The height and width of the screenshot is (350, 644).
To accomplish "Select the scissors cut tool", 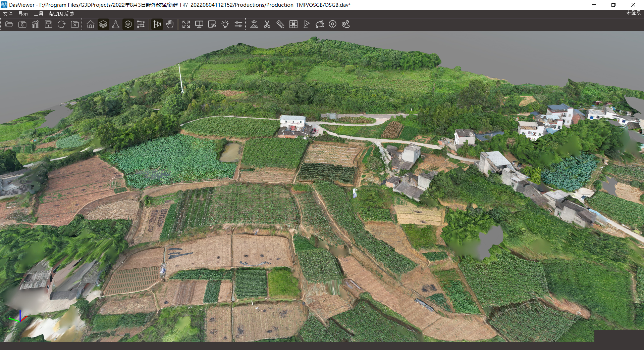I will tap(267, 24).
